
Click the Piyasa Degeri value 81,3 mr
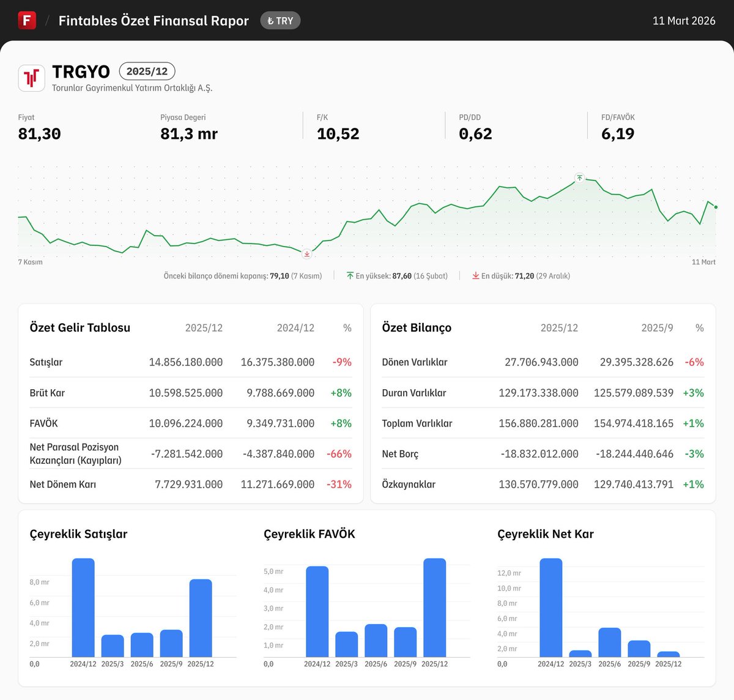tap(189, 134)
